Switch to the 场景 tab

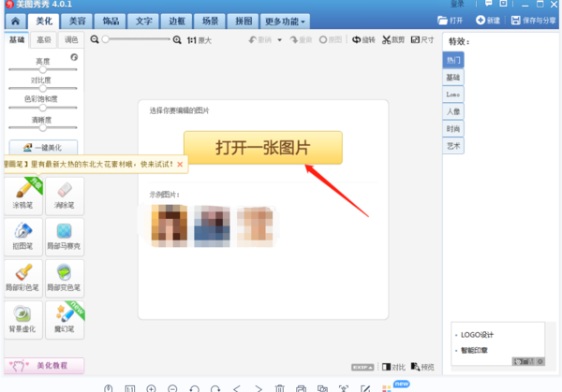tap(210, 22)
